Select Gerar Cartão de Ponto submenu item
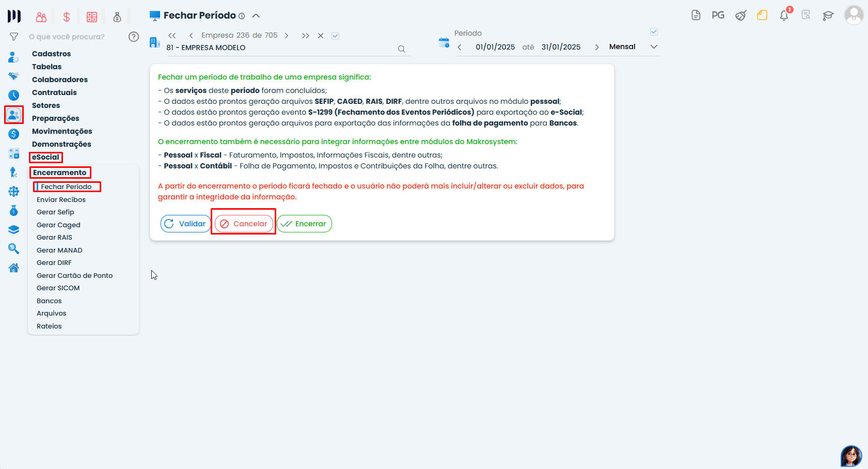The width and height of the screenshot is (868, 469). [x=75, y=275]
